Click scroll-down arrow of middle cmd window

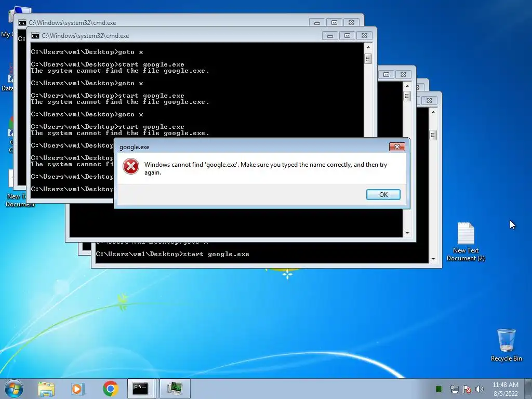(407, 233)
